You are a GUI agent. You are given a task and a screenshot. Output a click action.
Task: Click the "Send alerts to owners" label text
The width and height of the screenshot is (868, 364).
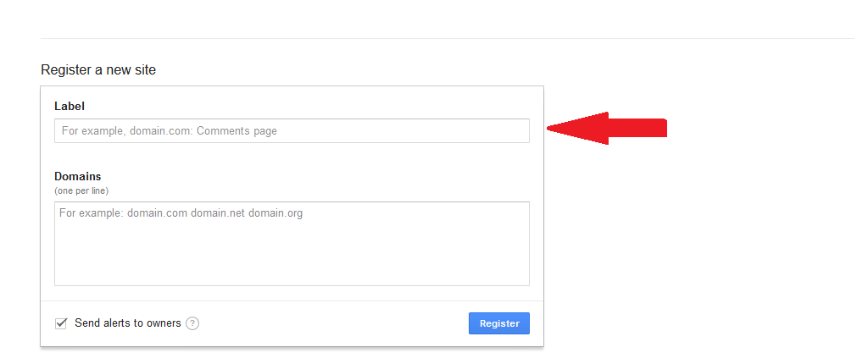coord(127,323)
